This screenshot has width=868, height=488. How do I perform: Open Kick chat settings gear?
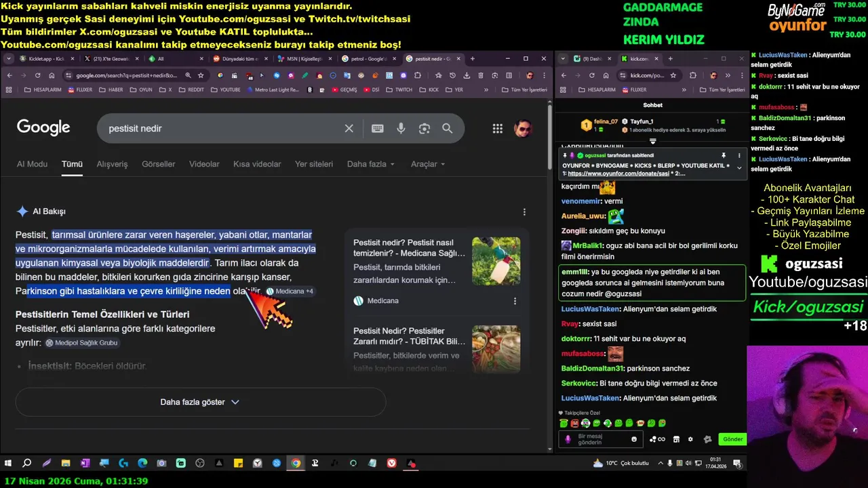(691, 439)
